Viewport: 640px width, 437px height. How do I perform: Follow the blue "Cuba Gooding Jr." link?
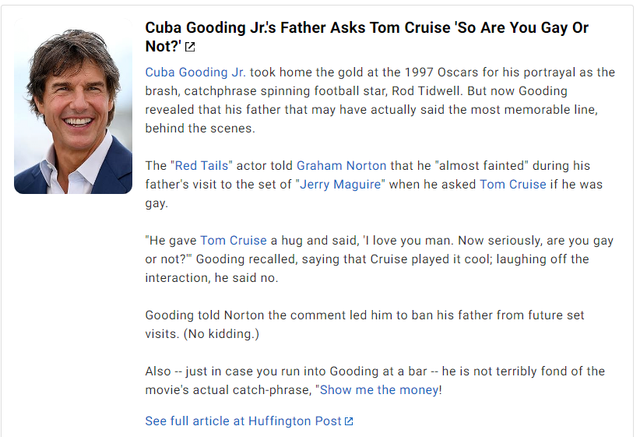click(195, 72)
